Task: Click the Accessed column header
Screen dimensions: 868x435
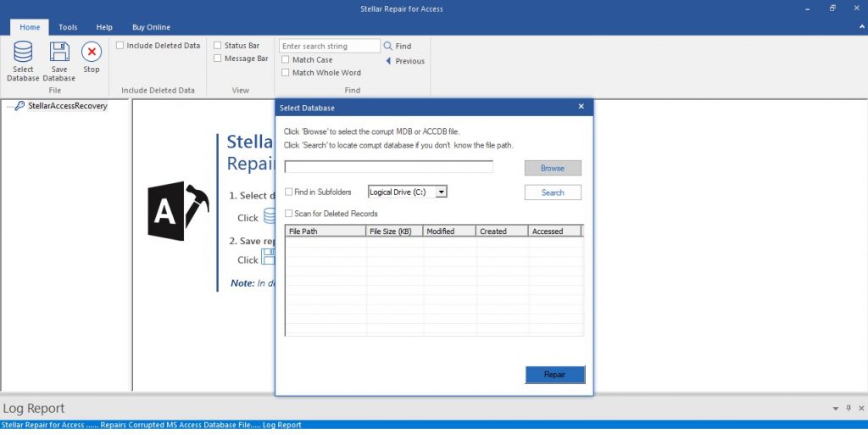Action: (x=554, y=231)
